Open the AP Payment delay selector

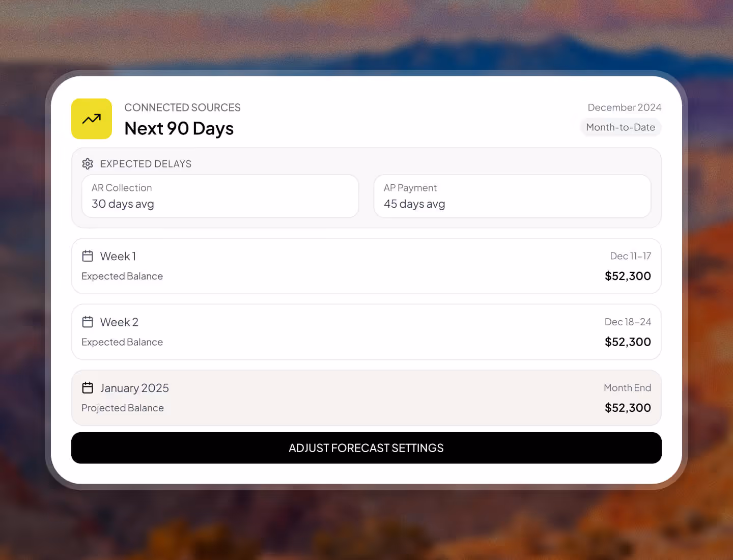coord(512,196)
